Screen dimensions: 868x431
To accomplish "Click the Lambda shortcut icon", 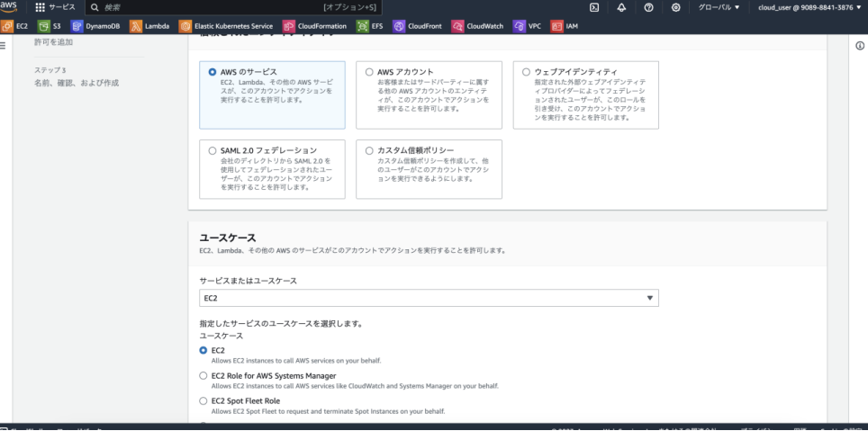I will (136, 26).
